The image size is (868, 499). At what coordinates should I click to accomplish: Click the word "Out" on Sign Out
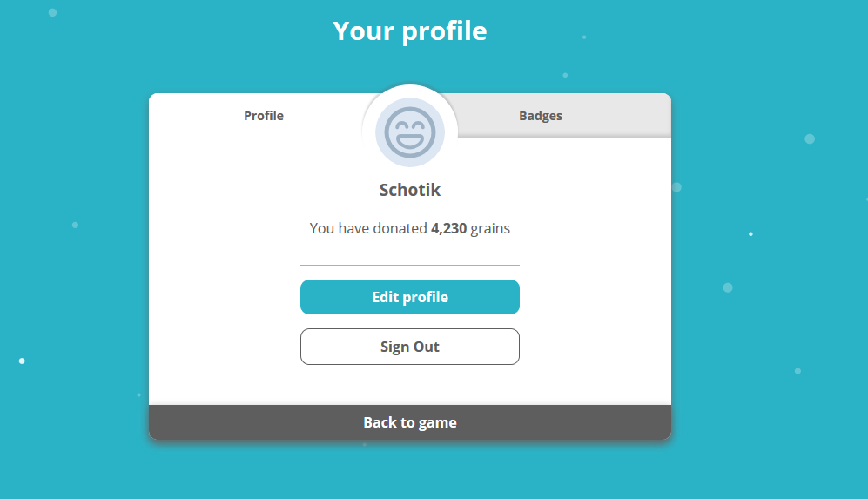(x=426, y=347)
